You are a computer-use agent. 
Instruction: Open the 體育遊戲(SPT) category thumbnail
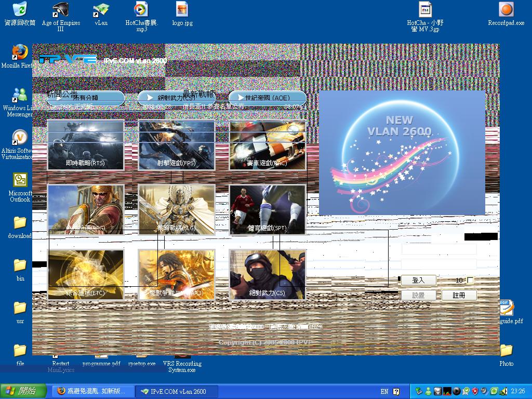coord(268,209)
